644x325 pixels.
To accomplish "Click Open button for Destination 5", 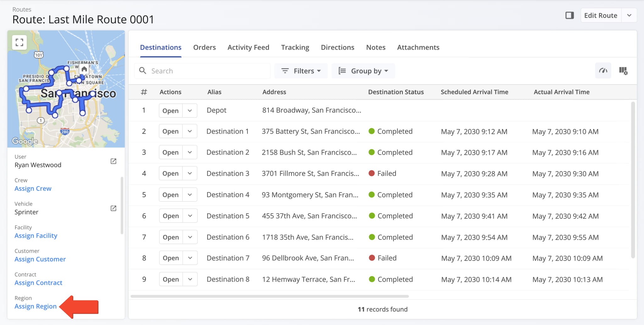I will 170,216.
